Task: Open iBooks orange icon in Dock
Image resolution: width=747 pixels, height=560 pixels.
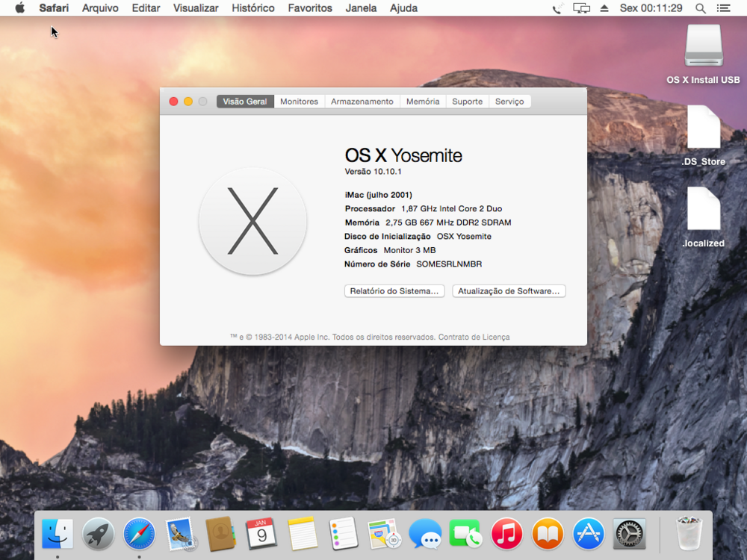Action: (548, 534)
